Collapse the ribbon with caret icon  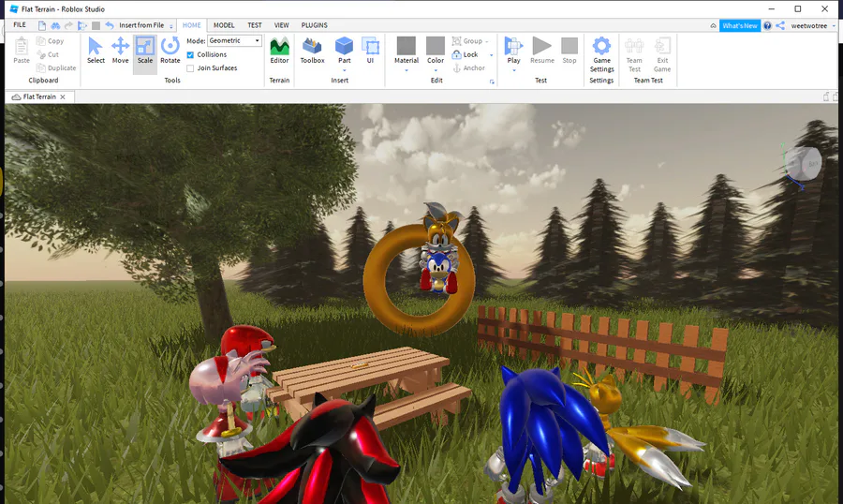(x=713, y=25)
